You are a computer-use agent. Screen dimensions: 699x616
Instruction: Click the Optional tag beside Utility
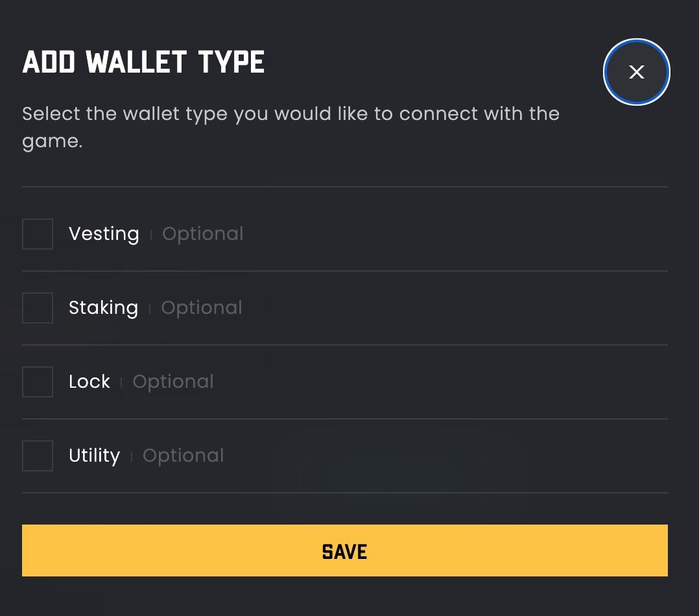tap(183, 456)
